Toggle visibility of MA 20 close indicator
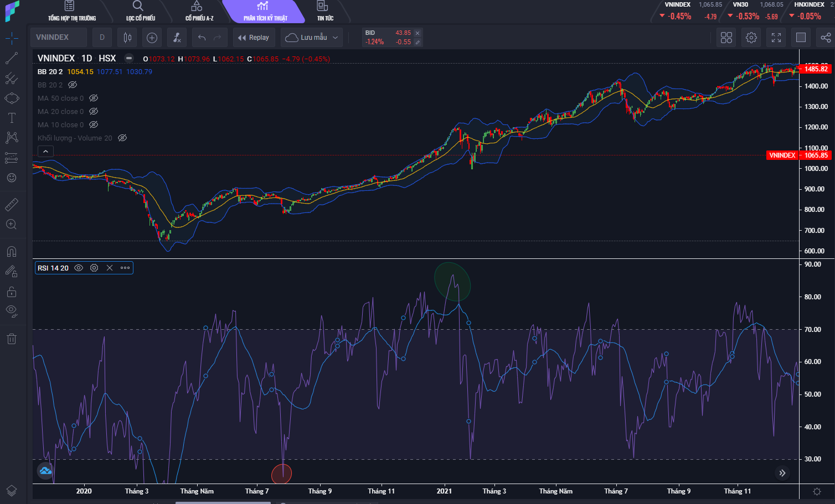 94,111
